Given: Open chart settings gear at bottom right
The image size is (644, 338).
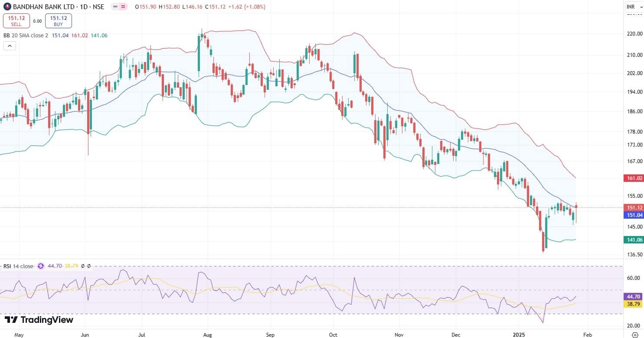Looking at the screenshot, I should pyautogui.click(x=635, y=335).
